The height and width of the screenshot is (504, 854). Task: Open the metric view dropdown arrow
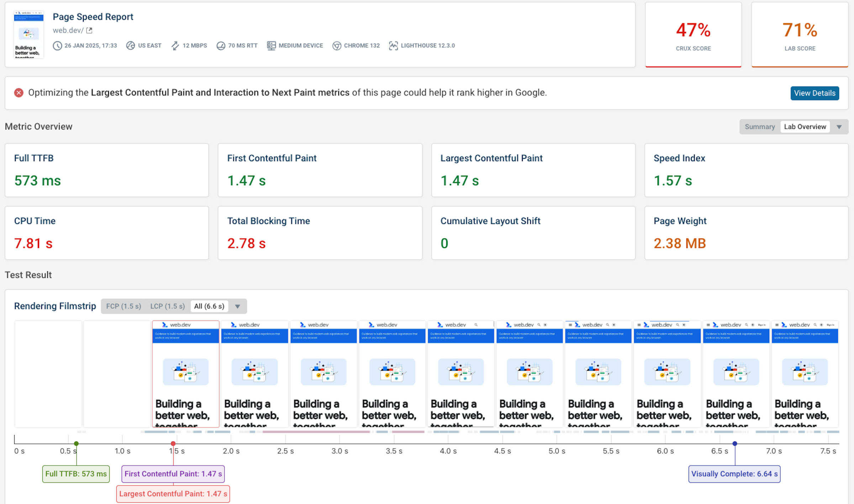coord(839,127)
